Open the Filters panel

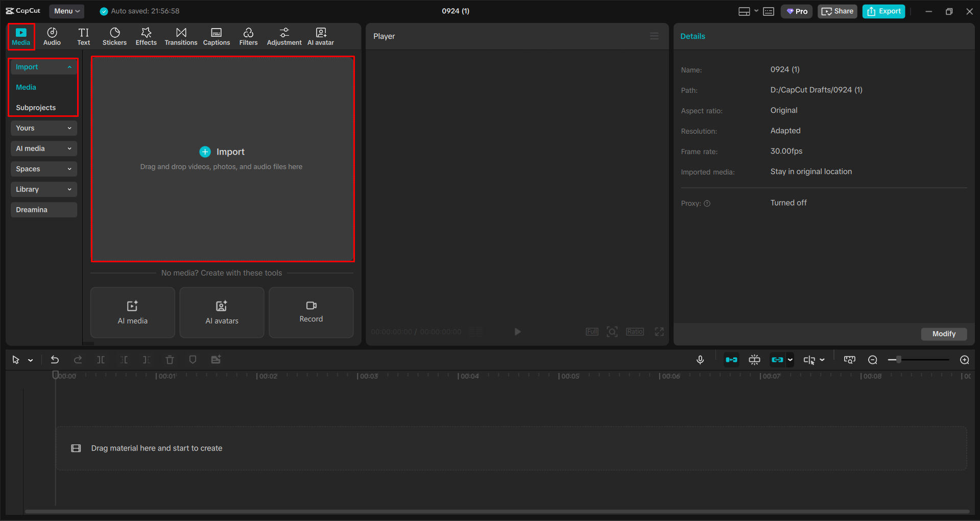(248, 36)
